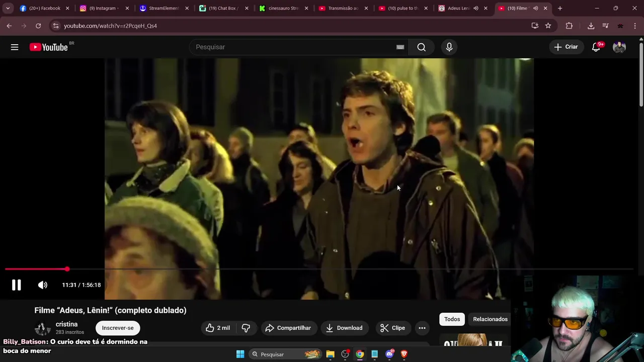Open the notifications bell
Screen dimensions: 644x362
point(596,47)
